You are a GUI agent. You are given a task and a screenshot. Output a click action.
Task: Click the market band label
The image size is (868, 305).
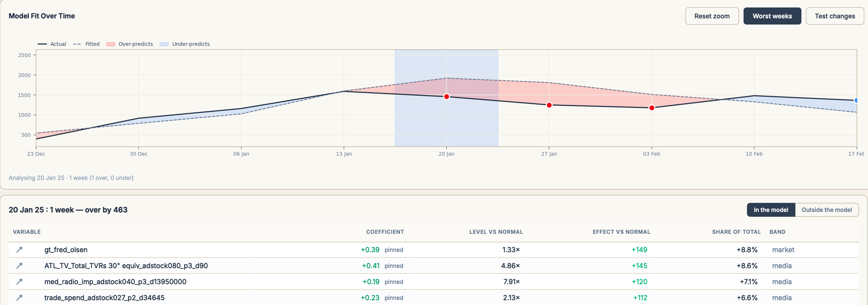tap(783, 250)
